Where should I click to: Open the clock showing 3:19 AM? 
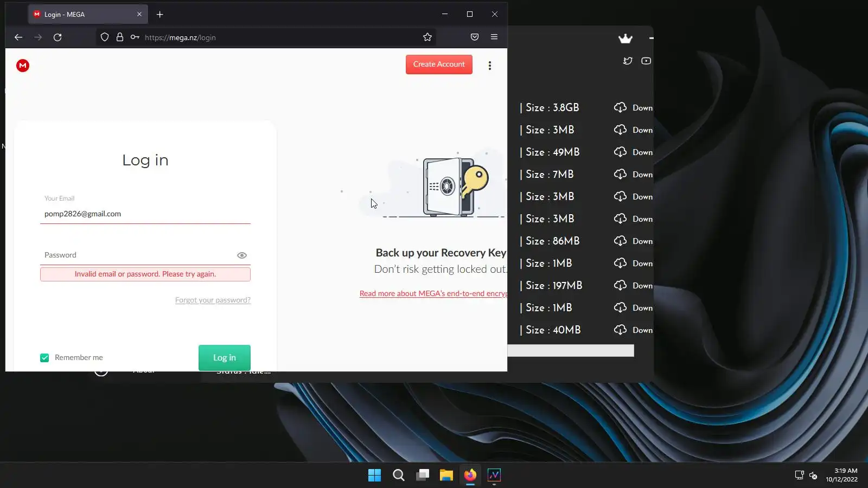842,476
